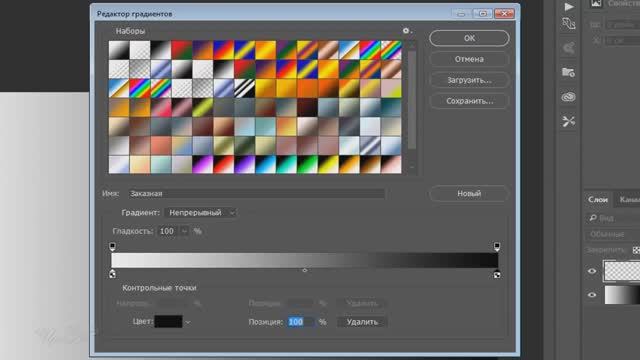Click the Layers panel filter search field
This screenshot has height=360, width=640.
tap(613, 218)
